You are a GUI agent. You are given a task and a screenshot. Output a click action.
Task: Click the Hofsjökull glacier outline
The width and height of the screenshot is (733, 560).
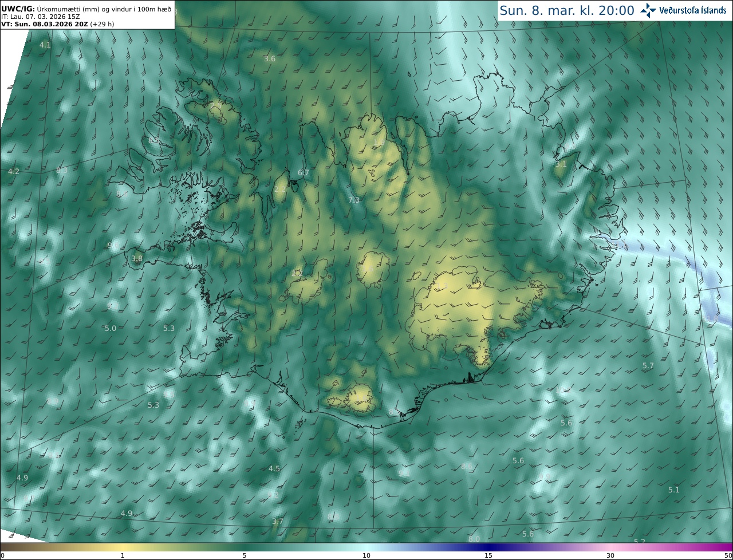pos(373,270)
